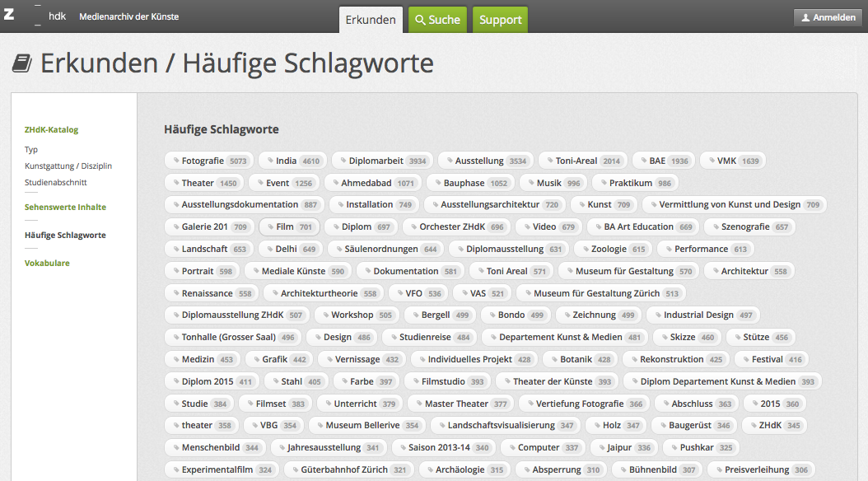Click the tag icon on Medizin chip
The image size is (868, 481).
[x=174, y=359]
